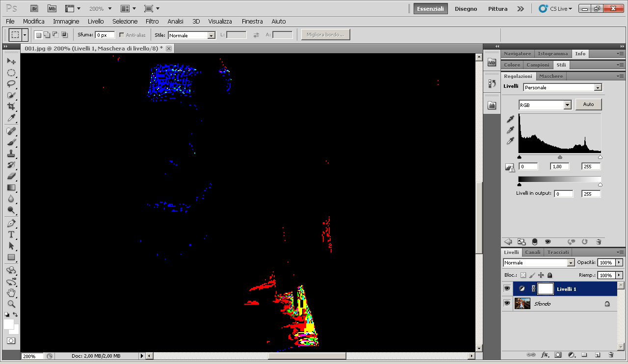Choose Add to selection mode
This screenshot has height=364, width=628.
[47, 34]
